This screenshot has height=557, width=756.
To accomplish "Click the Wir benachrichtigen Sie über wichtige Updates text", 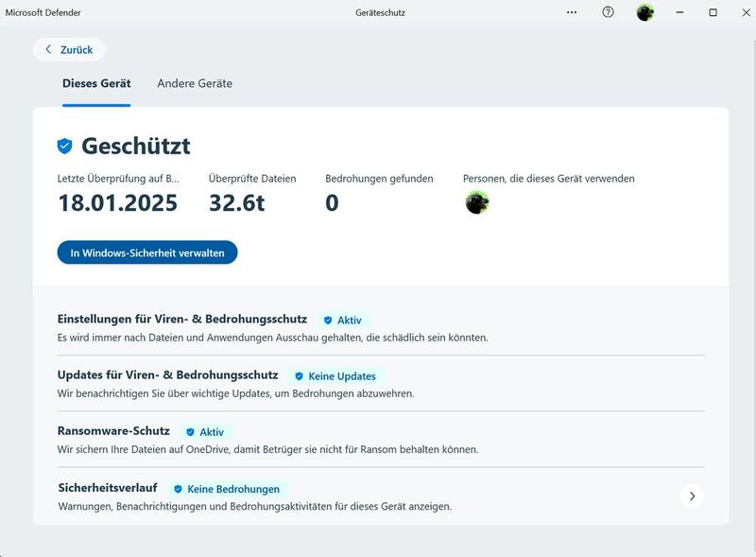I will pyautogui.click(x=235, y=393).
